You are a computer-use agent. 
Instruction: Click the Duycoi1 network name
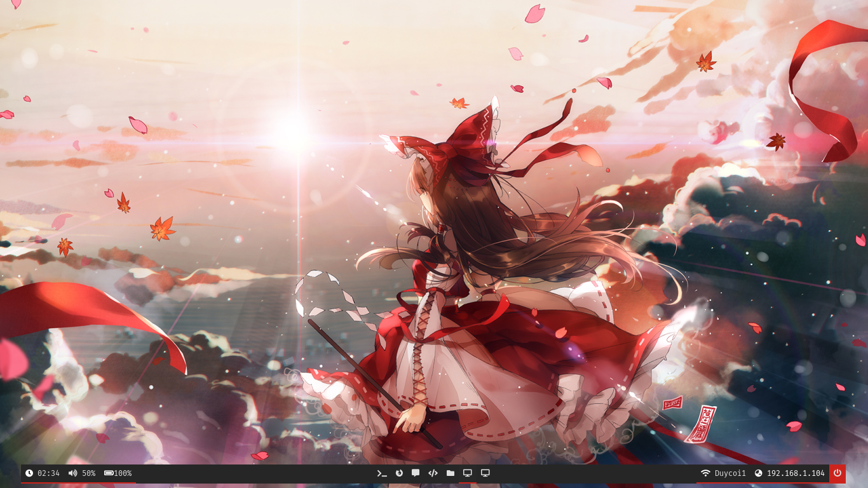coord(730,473)
